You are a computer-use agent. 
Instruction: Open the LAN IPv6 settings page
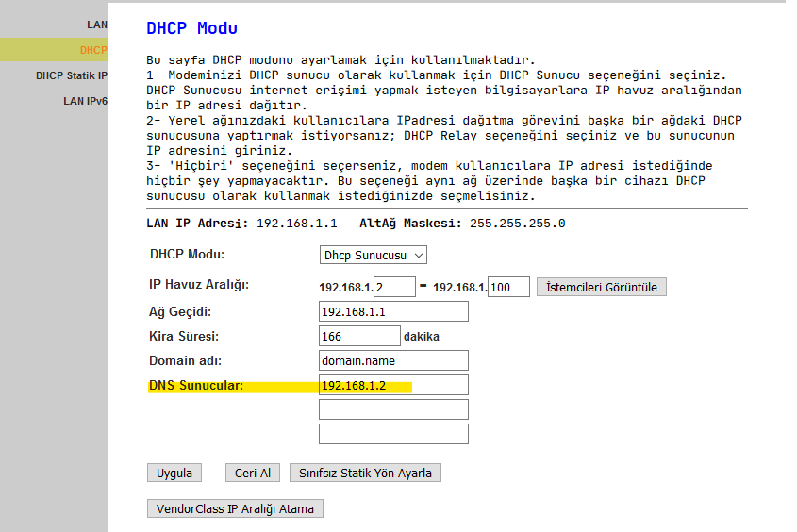(85, 101)
